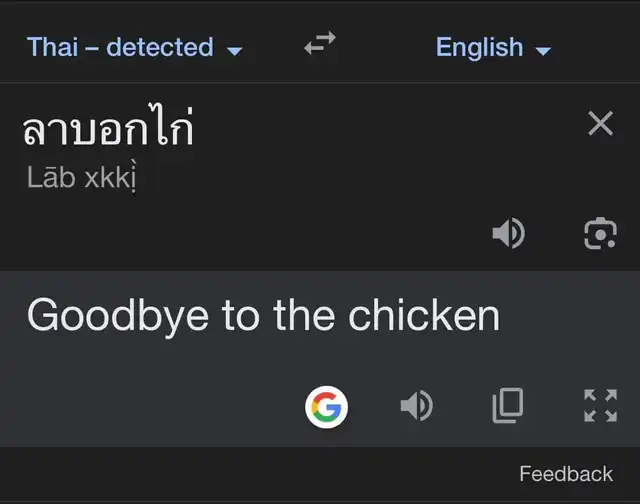Select the romanization Lāb xkkị

coord(82,178)
